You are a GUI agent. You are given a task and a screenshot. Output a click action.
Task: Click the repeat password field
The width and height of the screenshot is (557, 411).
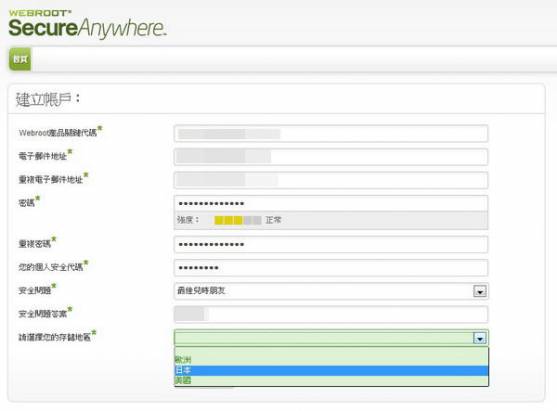331,244
